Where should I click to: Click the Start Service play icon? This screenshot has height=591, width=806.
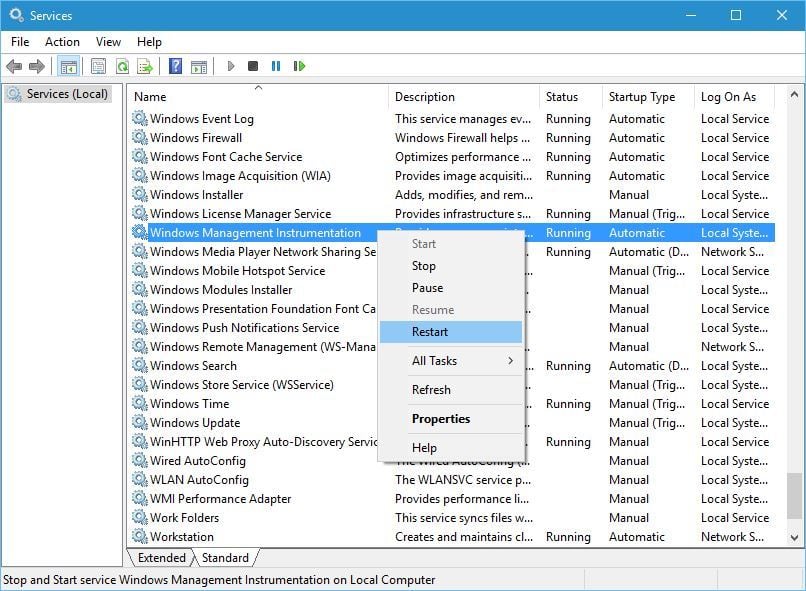230,66
